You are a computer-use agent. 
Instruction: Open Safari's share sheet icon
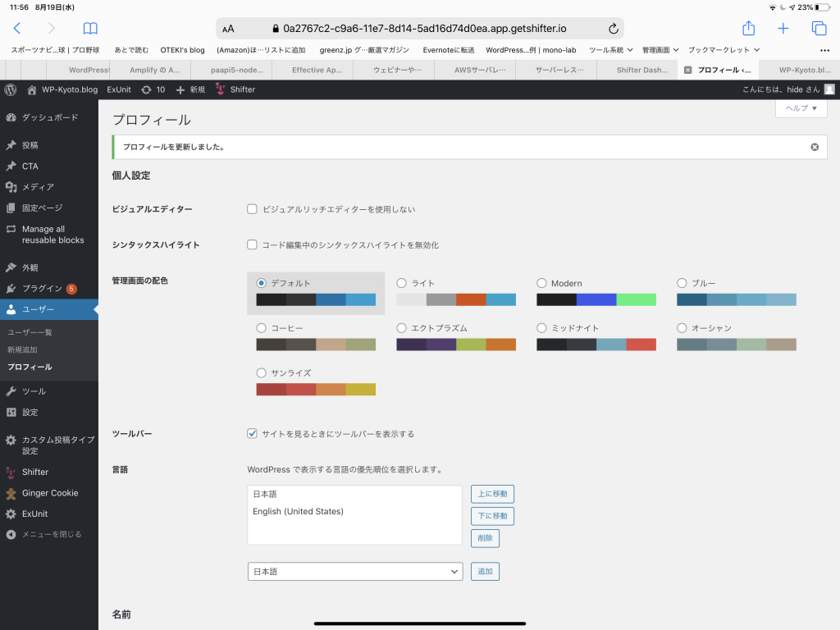click(748, 28)
